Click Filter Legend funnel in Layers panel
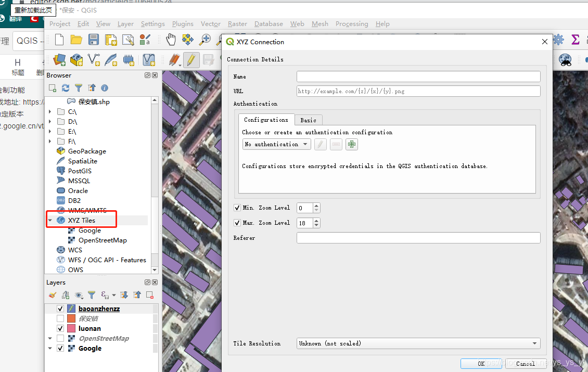 92,295
